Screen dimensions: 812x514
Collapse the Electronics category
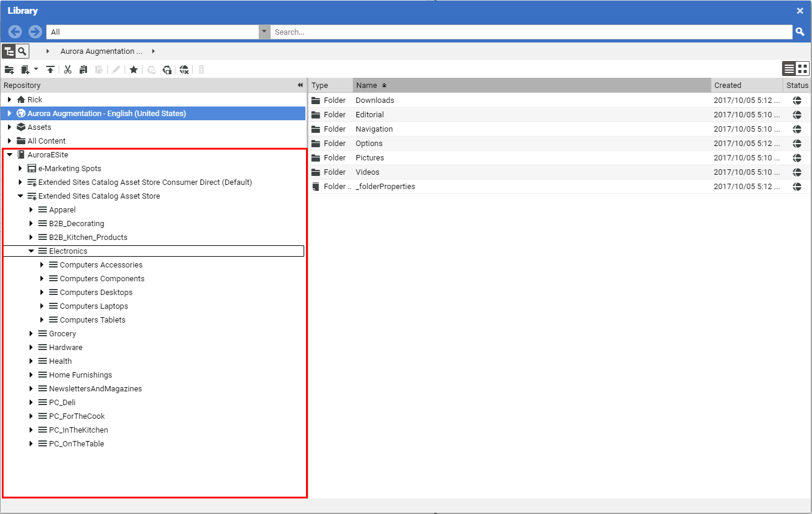pos(32,251)
